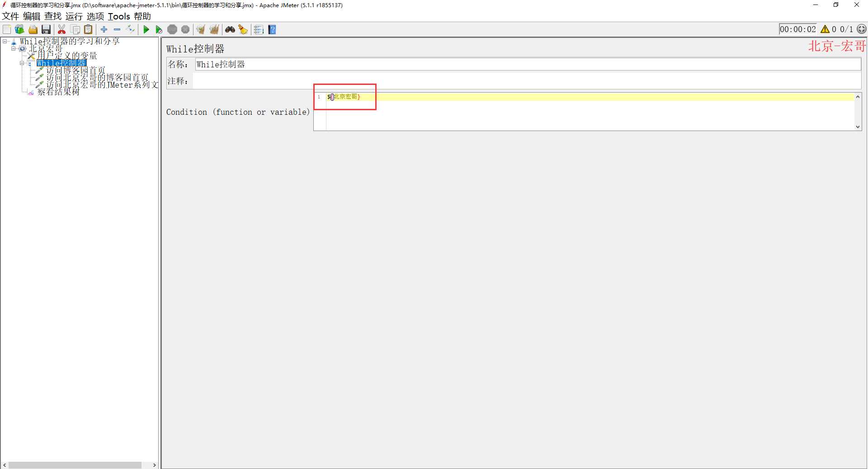The height and width of the screenshot is (469, 868).
Task: Open the Templates icon
Action: click(x=19, y=29)
